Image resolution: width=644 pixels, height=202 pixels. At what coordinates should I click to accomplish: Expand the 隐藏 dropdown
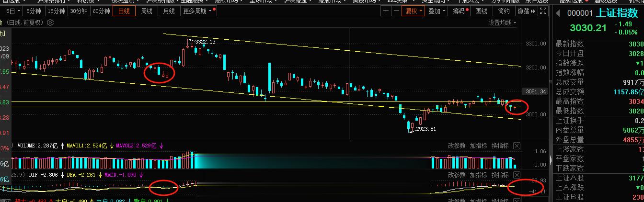click(x=526, y=11)
